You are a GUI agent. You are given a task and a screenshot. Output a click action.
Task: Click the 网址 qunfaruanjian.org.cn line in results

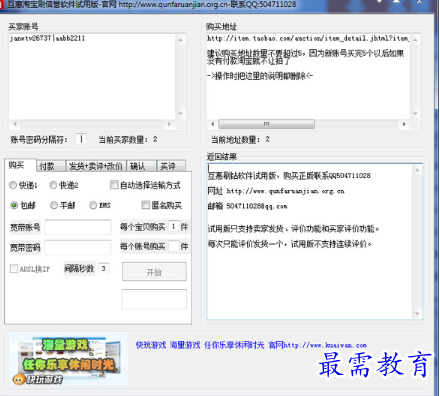[276, 191]
